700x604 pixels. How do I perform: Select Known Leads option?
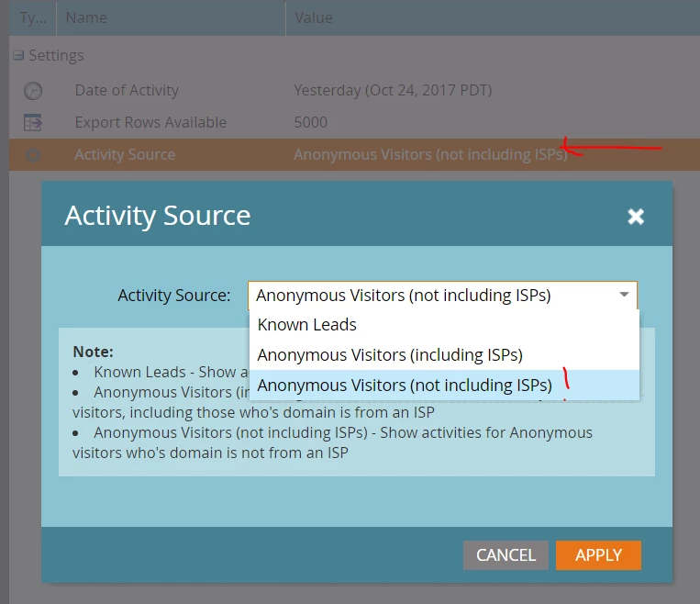pos(444,325)
